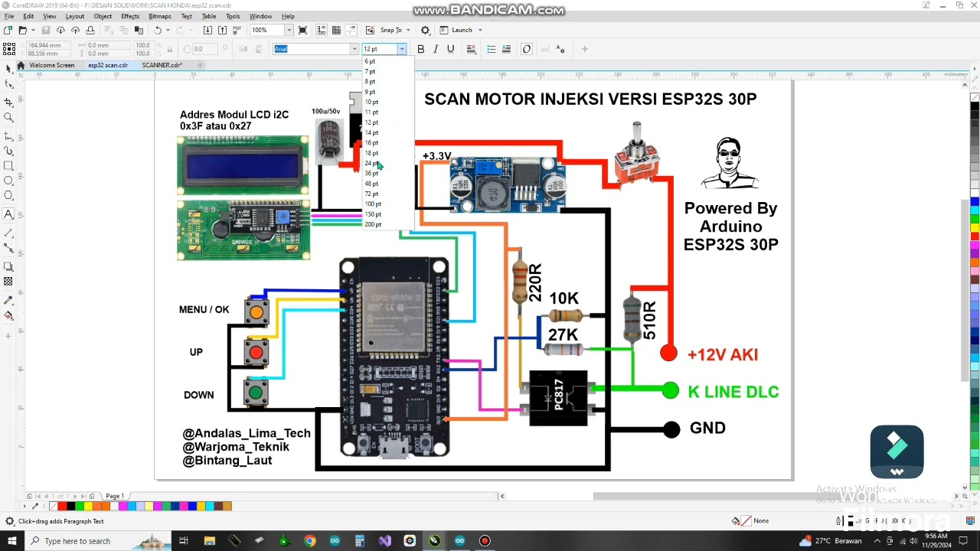Open the Arial font list dropdown
The width and height of the screenshot is (980, 551).
point(354,49)
